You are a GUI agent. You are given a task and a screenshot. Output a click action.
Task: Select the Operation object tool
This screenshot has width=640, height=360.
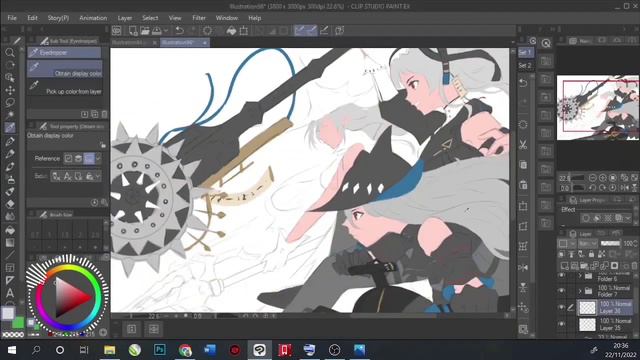[x=10, y=78]
